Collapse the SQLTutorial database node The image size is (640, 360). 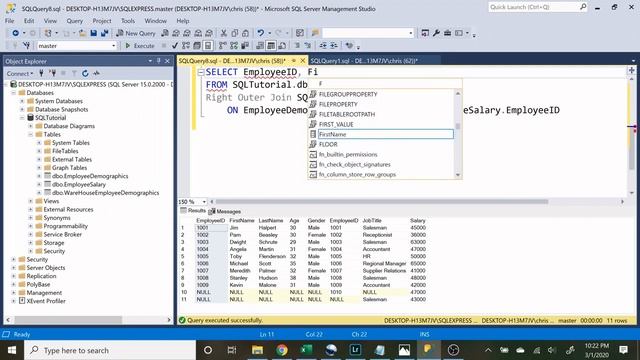[x=22, y=118]
